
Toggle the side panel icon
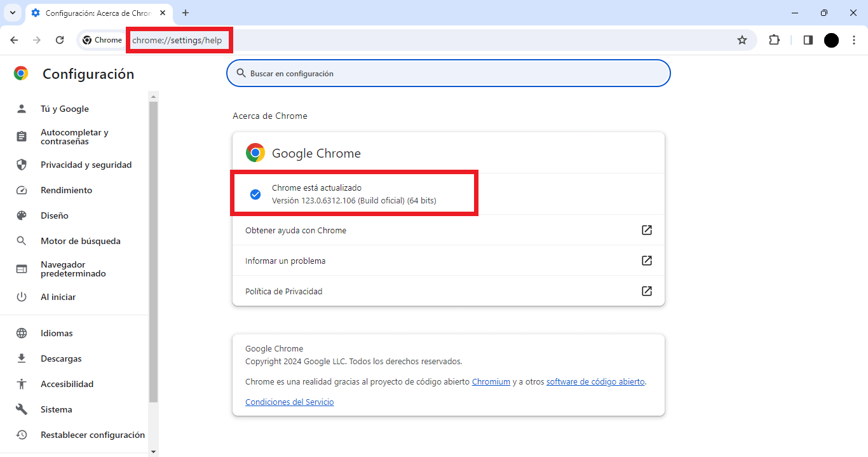click(x=808, y=40)
